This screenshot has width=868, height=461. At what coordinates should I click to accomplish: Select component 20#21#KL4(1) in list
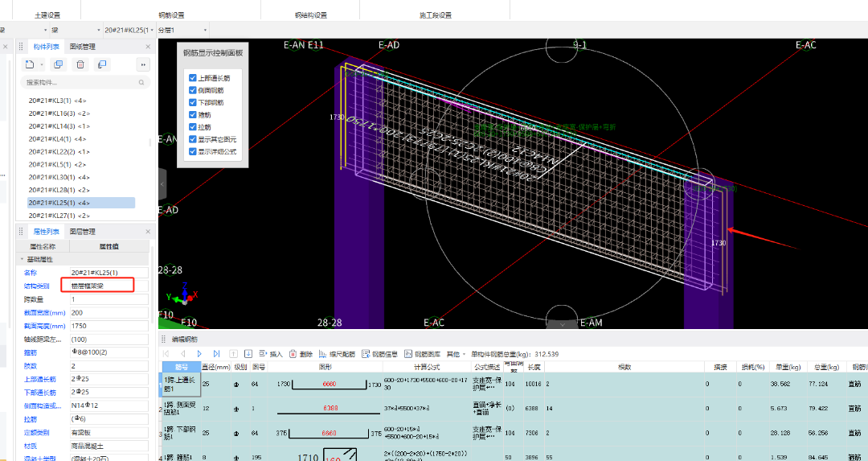click(57, 139)
